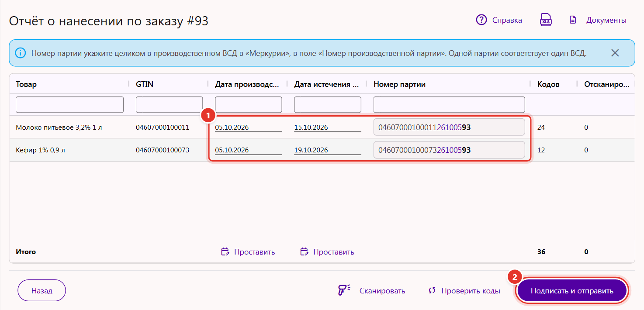The height and width of the screenshot is (310, 644).
Task: Focus the Дата истечения filter field
Action: 328,105
